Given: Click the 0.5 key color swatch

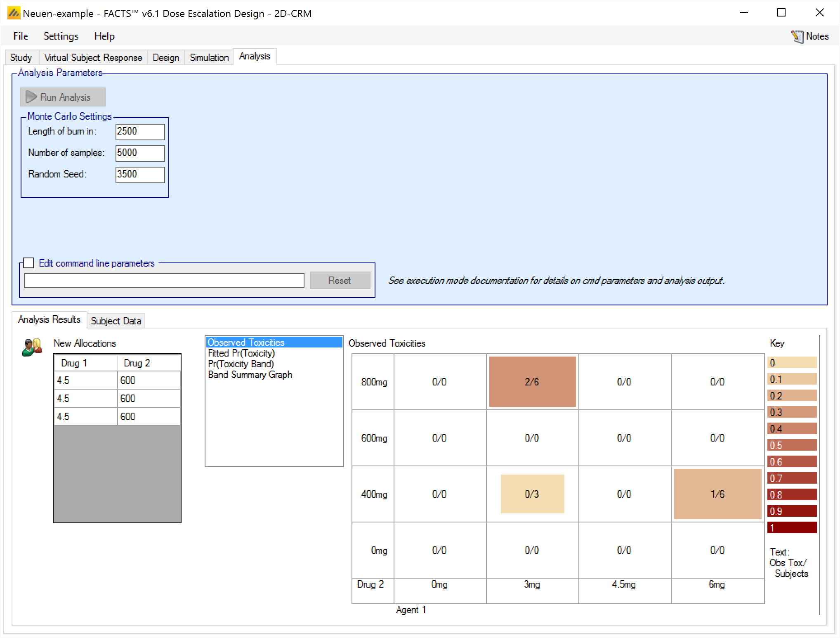Looking at the screenshot, I should coord(792,445).
